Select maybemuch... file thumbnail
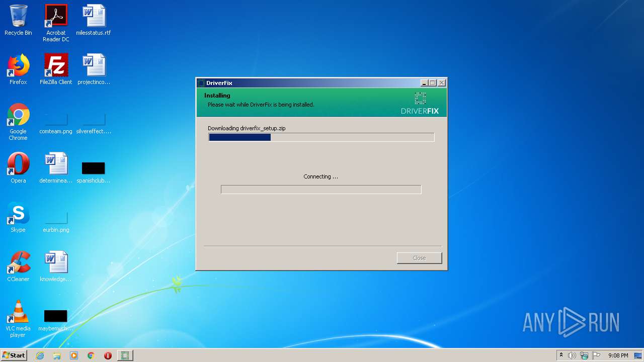Screen dimensions: 644x362 56,316
